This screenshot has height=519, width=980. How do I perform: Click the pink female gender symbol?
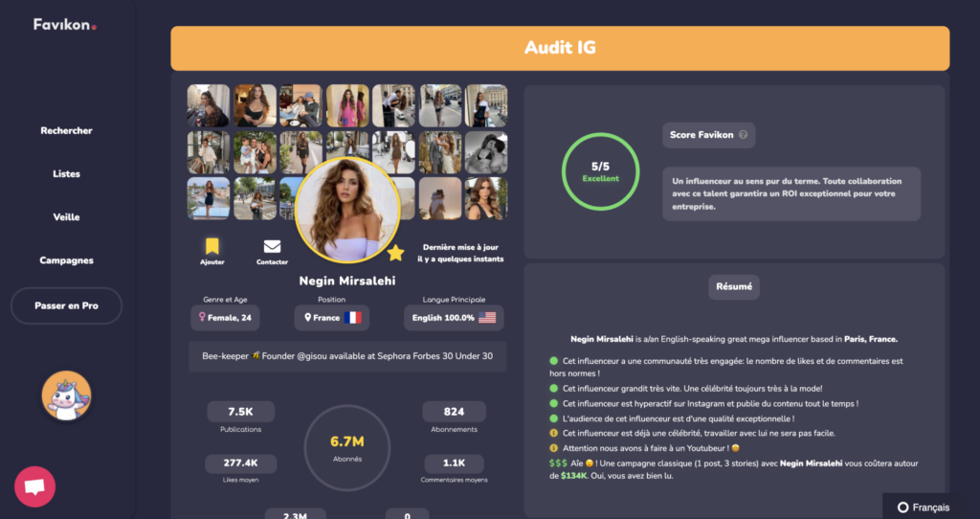click(202, 317)
